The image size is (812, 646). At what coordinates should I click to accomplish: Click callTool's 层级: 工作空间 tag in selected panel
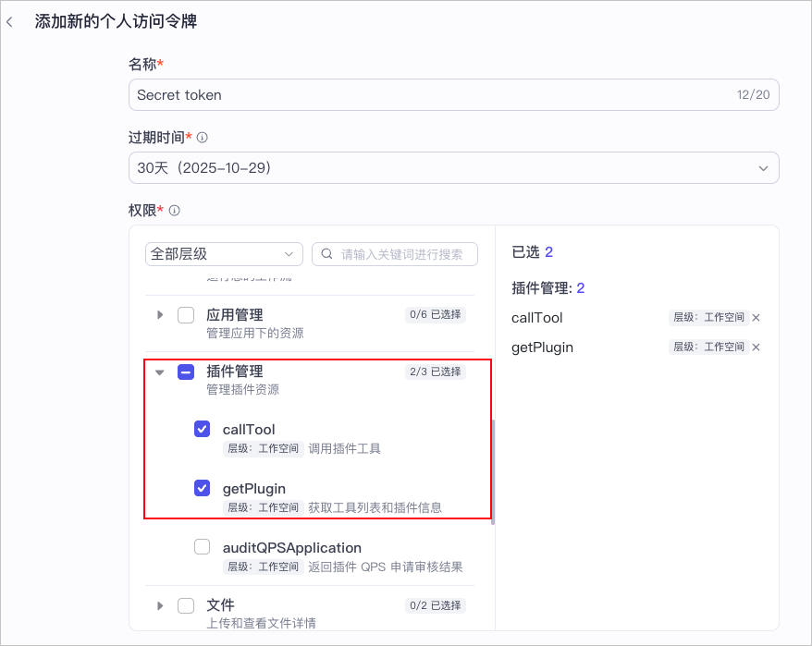click(x=708, y=317)
